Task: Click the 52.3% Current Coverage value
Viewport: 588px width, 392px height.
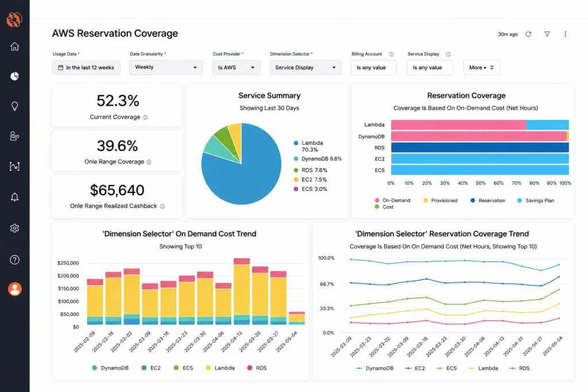Action: pos(117,101)
